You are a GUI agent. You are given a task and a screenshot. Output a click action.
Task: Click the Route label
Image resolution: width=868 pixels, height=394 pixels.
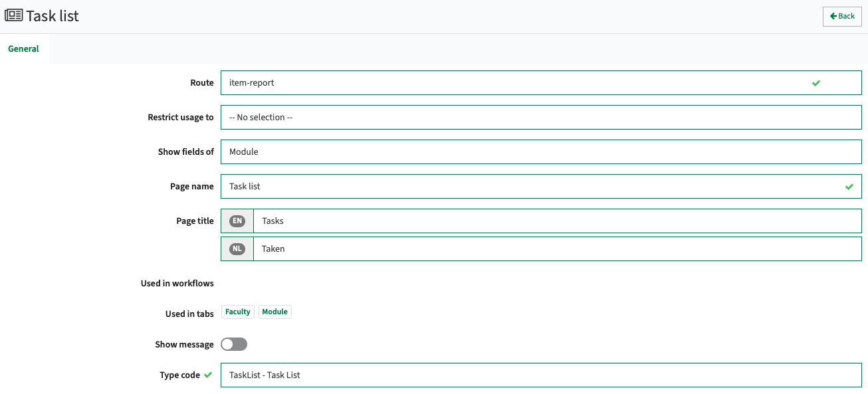pos(202,83)
